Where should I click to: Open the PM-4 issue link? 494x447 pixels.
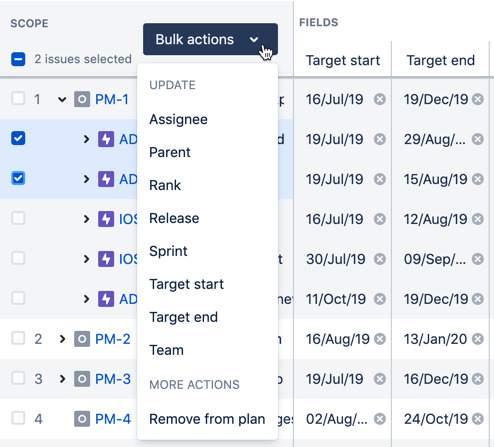[x=113, y=419]
